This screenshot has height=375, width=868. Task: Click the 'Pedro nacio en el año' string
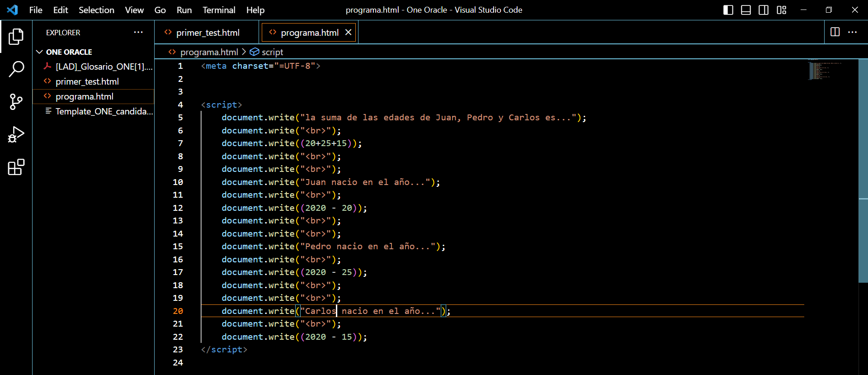(368, 247)
